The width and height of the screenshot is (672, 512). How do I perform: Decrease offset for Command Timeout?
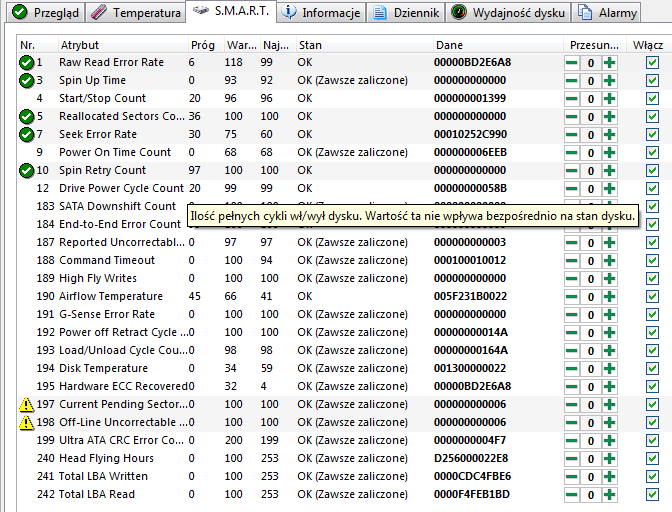coord(571,261)
